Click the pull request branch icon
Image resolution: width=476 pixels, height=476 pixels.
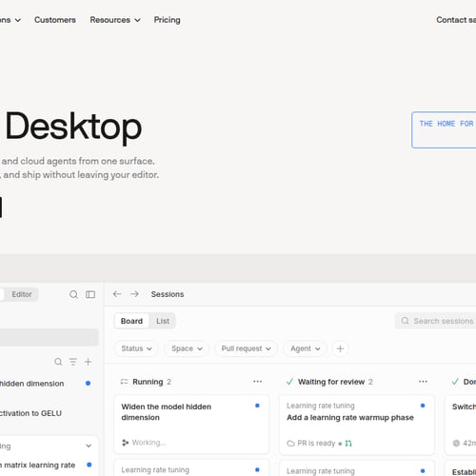point(348,443)
